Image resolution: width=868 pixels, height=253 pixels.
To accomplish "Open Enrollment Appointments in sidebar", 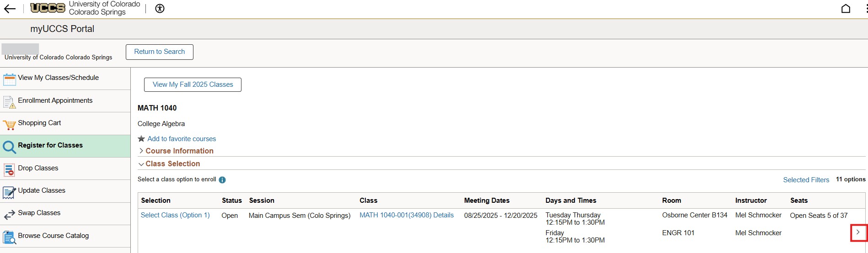I will pyautogui.click(x=55, y=101).
